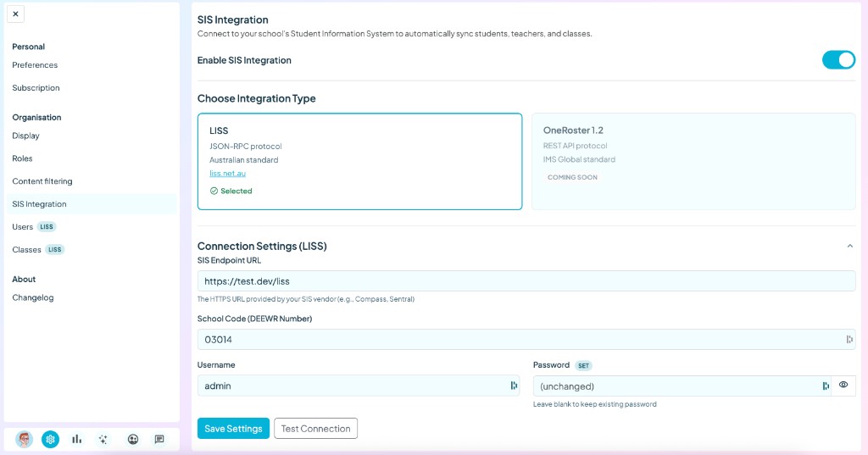Collapse the Connection Settings (LISS) section
Image resolution: width=868 pixels, height=455 pixels.
click(849, 247)
